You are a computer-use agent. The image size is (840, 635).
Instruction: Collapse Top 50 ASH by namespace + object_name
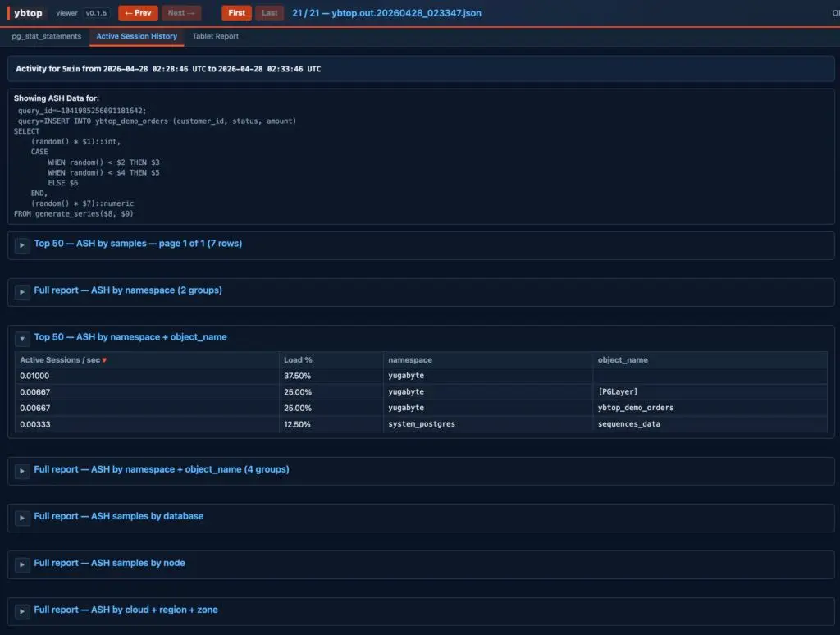click(22, 338)
